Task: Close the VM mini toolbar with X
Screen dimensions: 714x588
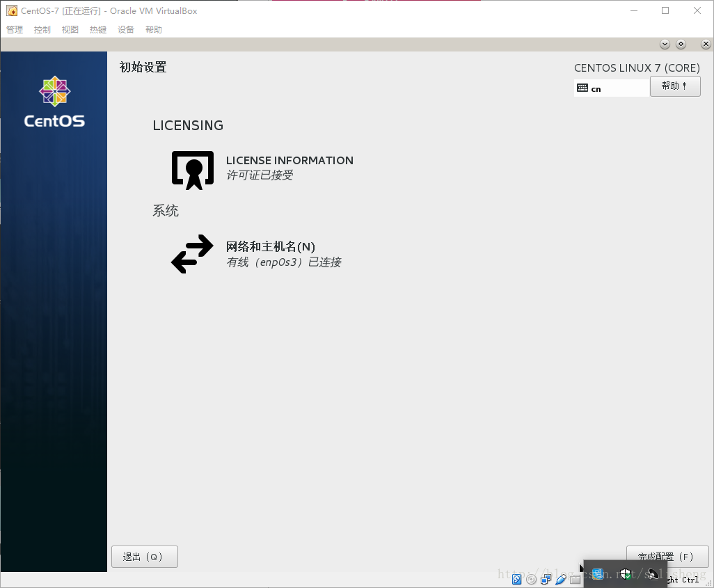Action: [x=706, y=44]
